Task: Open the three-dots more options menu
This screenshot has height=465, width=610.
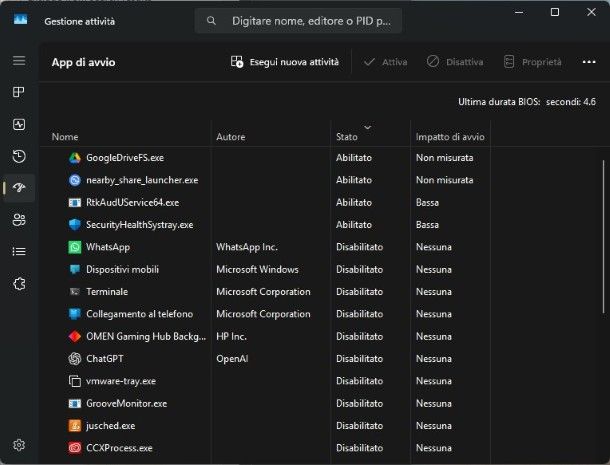Action: (x=589, y=62)
